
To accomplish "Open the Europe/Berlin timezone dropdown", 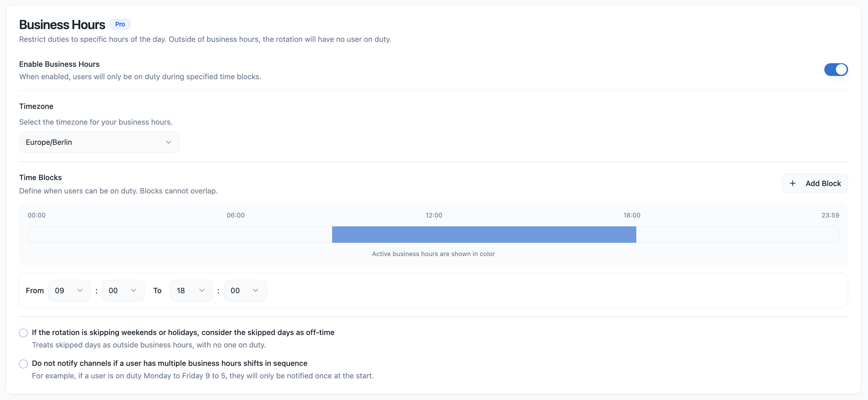I will (x=99, y=142).
